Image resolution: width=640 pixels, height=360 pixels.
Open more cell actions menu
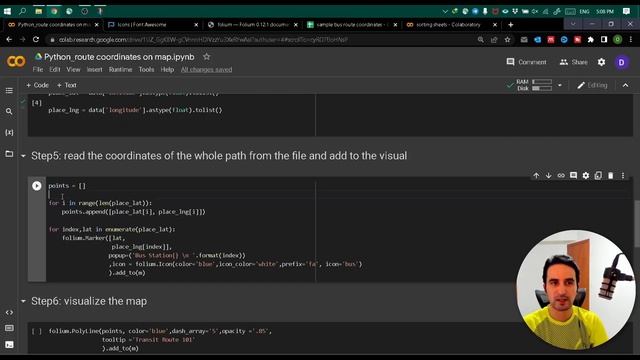(x=623, y=176)
